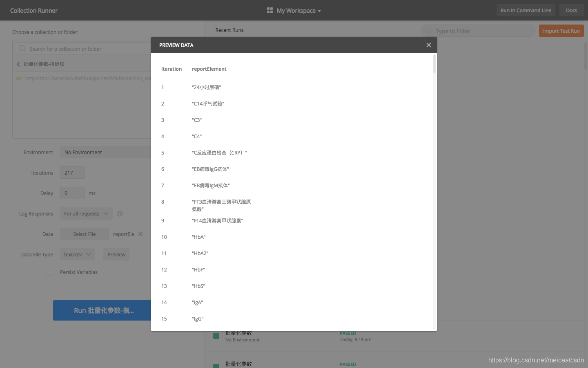588x368 pixels.
Task: Click the "IgG" value in row 15
Action: click(198, 319)
